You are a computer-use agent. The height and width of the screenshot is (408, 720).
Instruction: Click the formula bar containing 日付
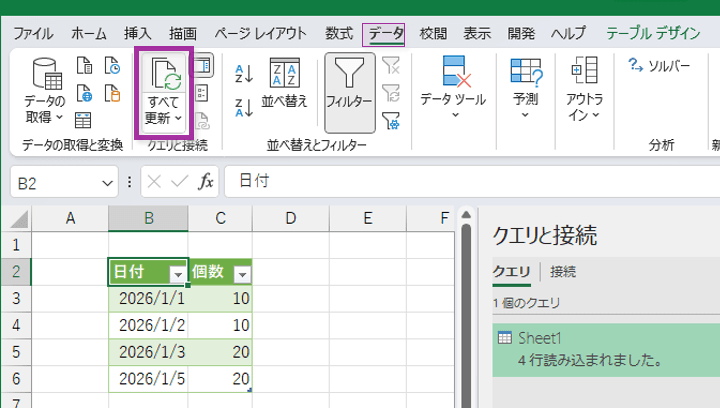[x=472, y=182]
